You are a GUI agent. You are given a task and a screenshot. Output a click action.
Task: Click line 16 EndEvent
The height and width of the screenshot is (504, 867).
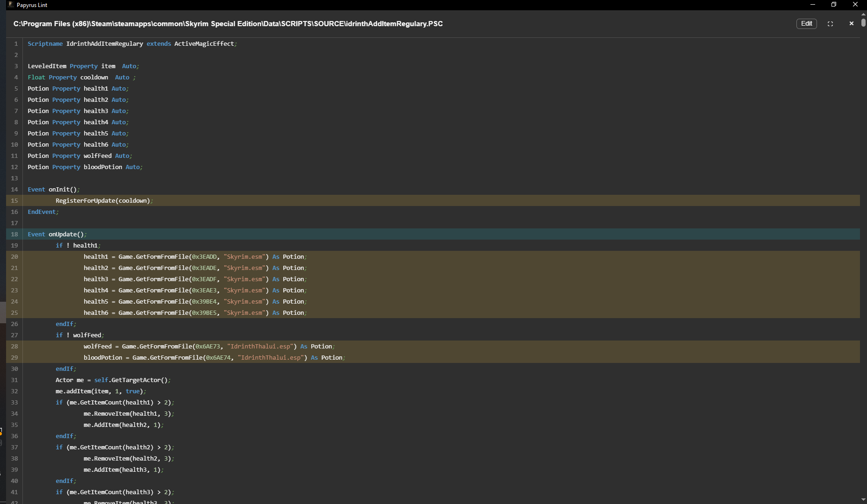point(43,212)
